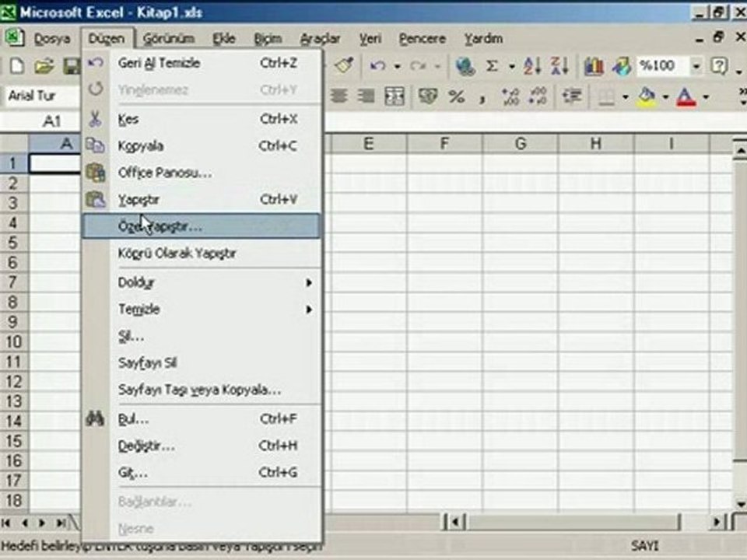Viewport: 747px width, 560px height.
Task: Click the AutoSum sigma icon
Action: [x=492, y=65]
